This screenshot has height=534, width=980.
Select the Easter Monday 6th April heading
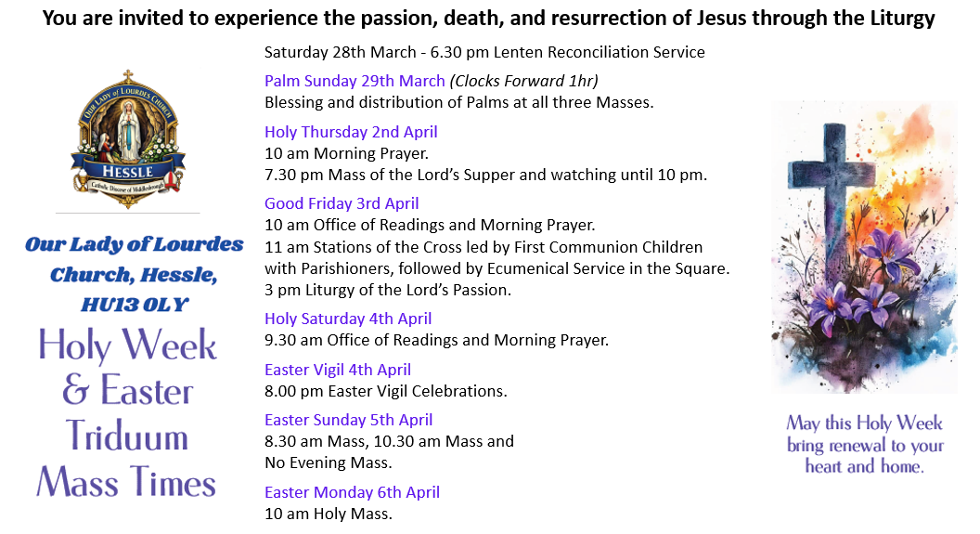tap(352, 492)
